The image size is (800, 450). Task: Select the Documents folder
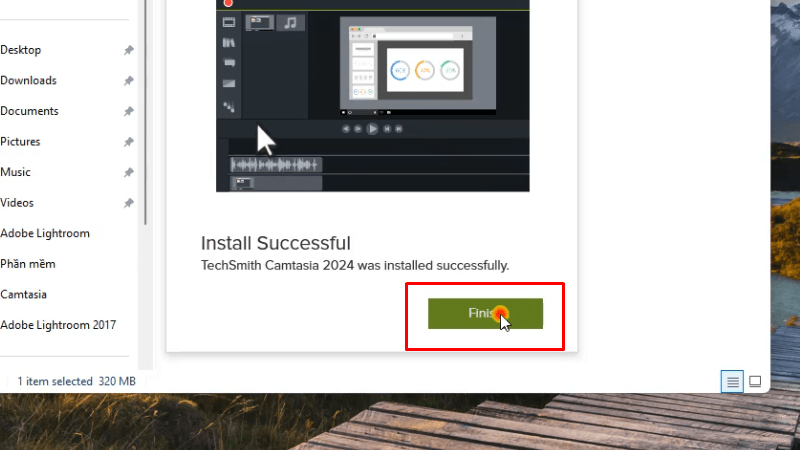tap(30, 111)
